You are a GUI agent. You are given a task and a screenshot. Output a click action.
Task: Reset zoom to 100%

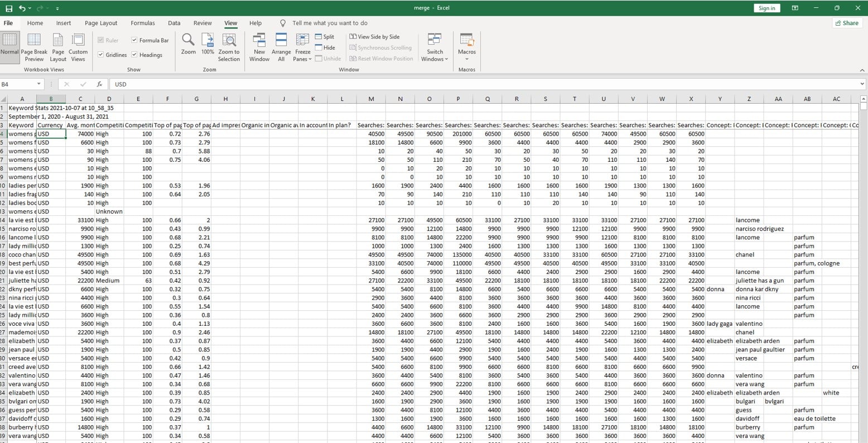coord(208,44)
